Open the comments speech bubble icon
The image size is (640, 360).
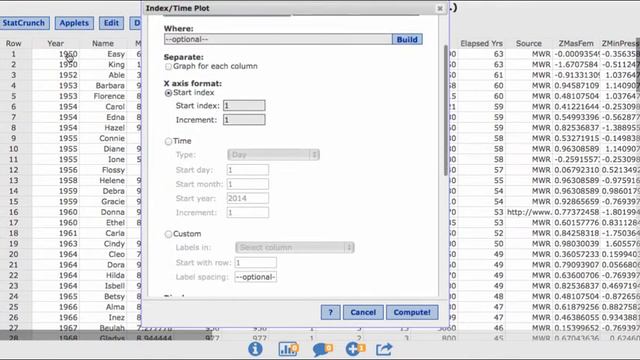tap(322, 349)
